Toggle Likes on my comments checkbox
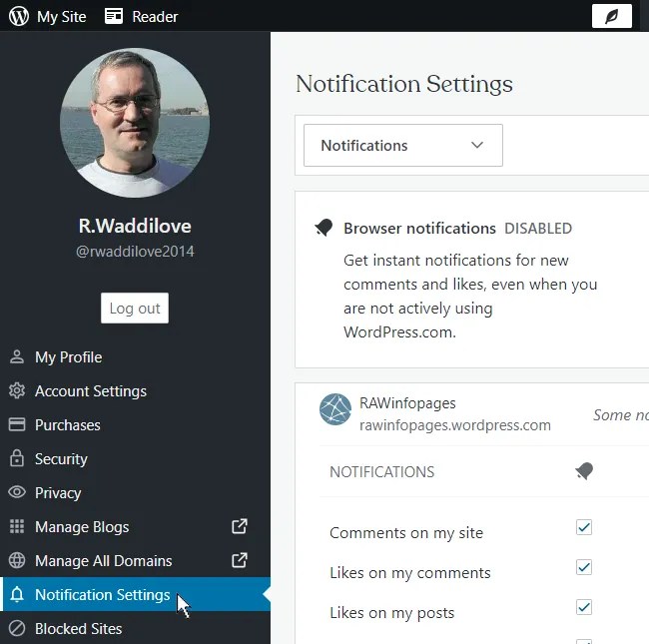The height and width of the screenshot is (644, 649). [x=584, y=567]
